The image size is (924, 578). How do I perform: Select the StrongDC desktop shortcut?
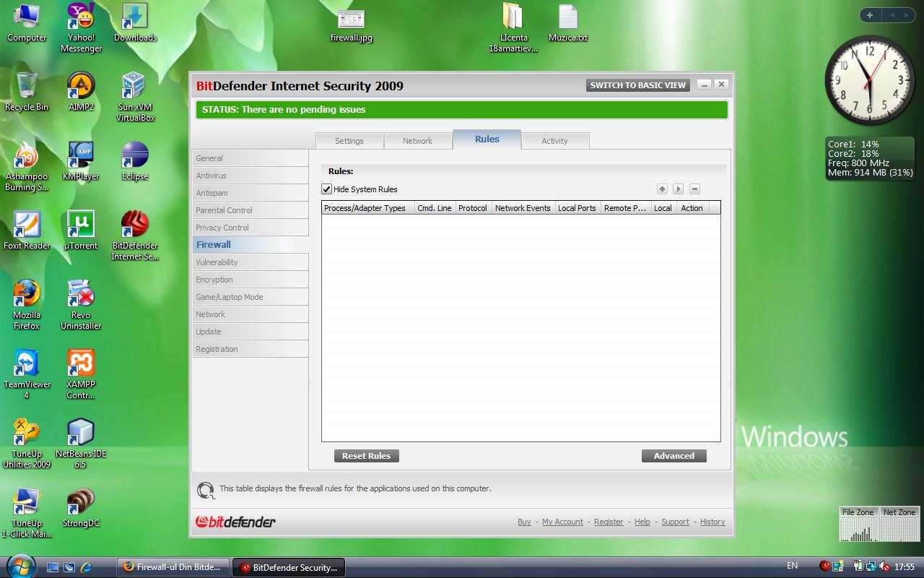coord(81,509)
